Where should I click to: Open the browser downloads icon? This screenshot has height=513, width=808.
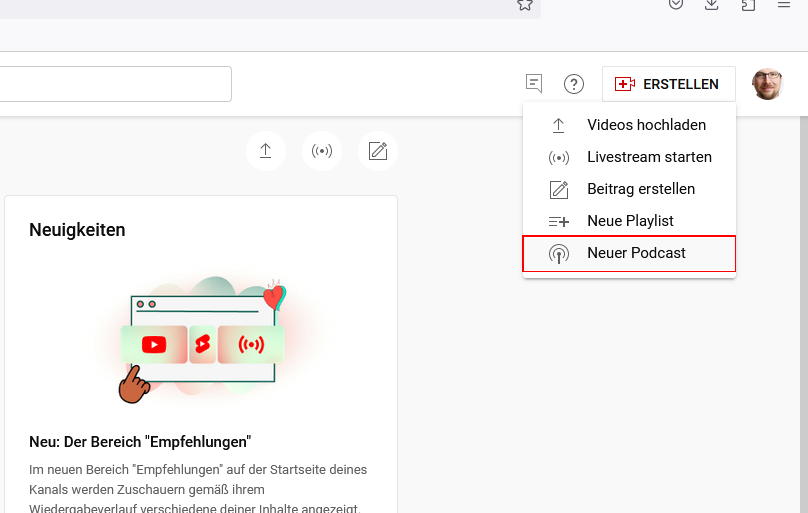click(712, 5)
